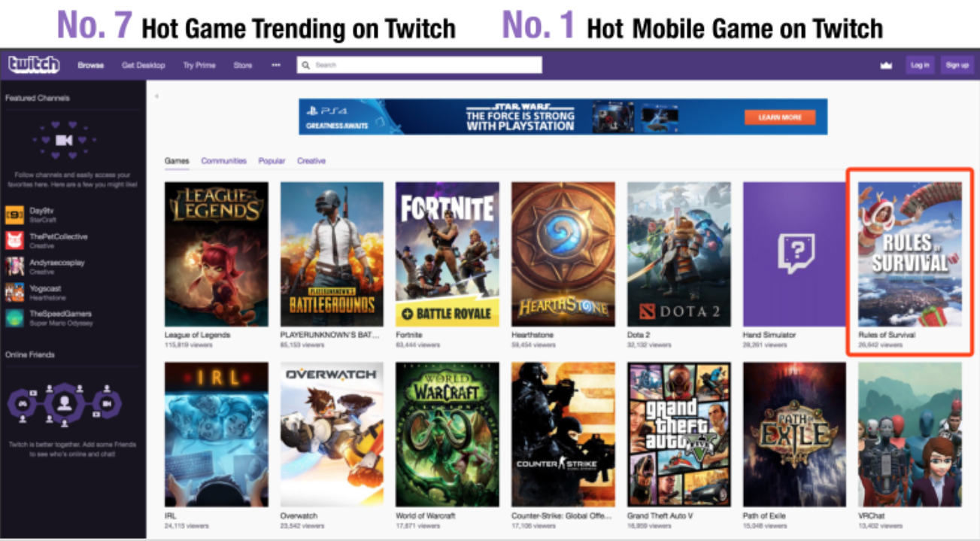Image resolution: width=980 pixels, height=541 pixels.
Task: Click the Sign up button
Action: (x=957, y=65)
